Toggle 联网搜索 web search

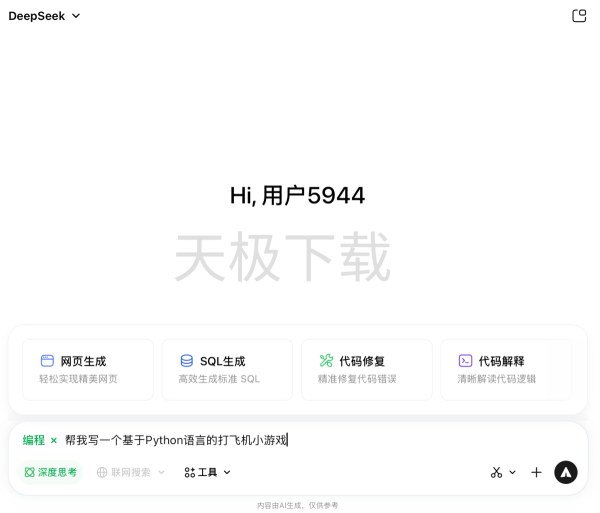[124, 472]
